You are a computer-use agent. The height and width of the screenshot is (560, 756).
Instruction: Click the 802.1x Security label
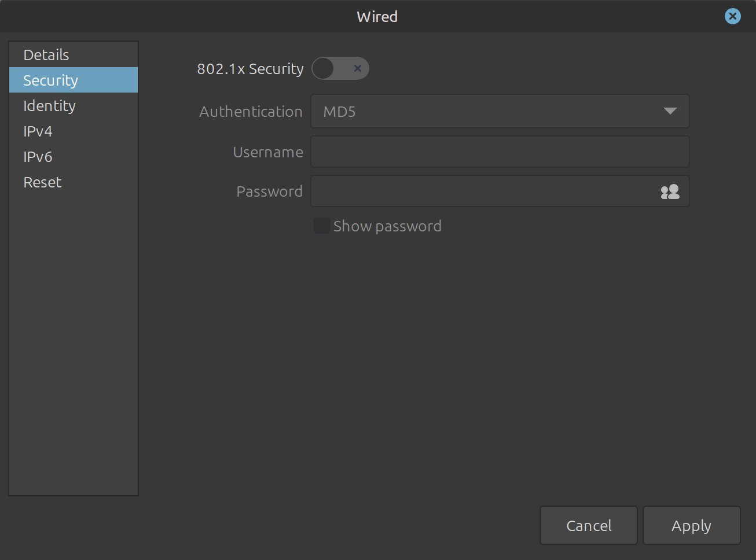pyautogui.click(x=250, y=69)
